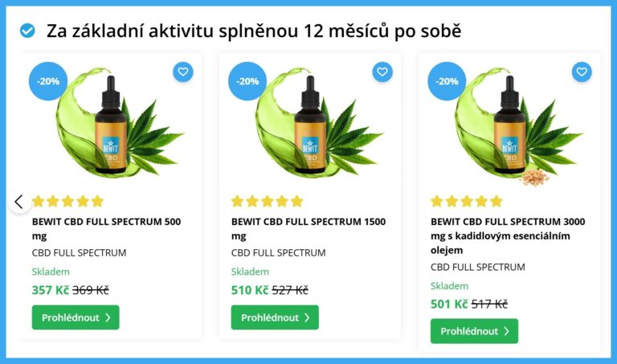
Task: Favorite the CBD Full Spectrum 1500 mg product
Action: coord(382,72)
